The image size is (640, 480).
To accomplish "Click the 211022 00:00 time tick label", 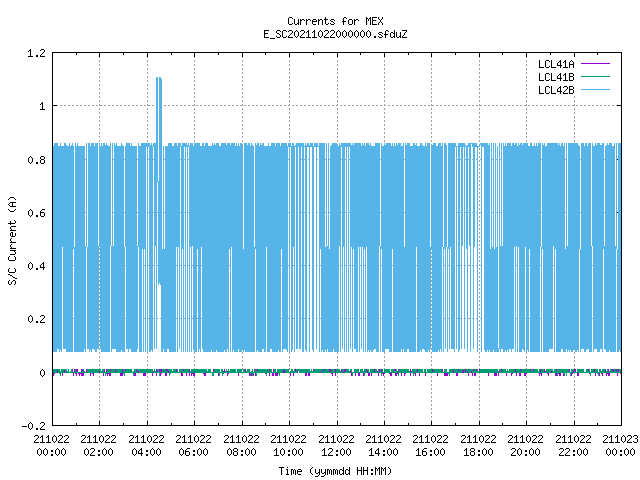I will [x=51, y=446].
